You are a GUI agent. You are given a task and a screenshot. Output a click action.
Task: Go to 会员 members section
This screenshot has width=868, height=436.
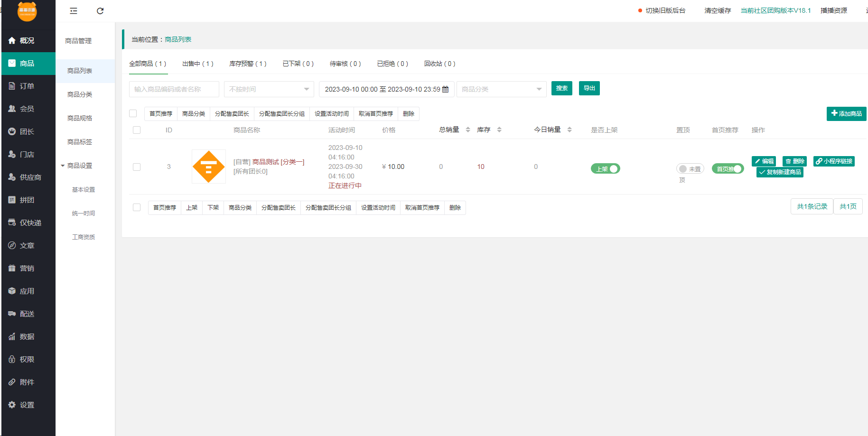click(x=28, y=109)
